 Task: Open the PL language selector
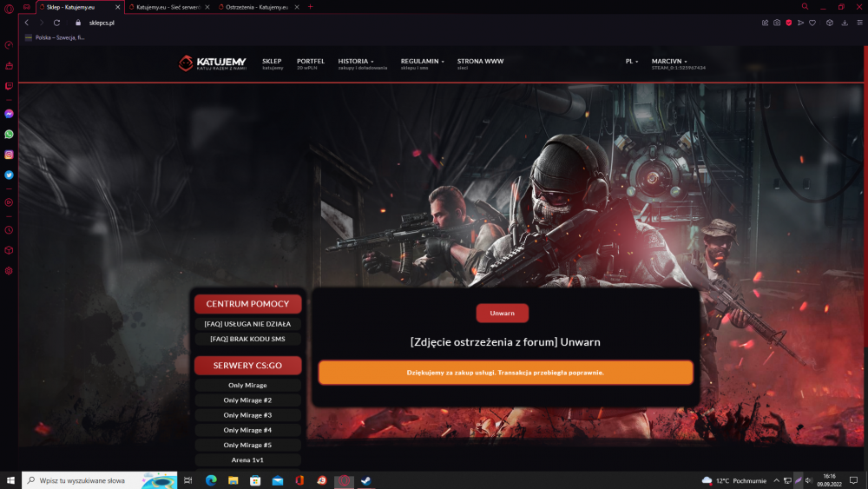click(632, 62)
